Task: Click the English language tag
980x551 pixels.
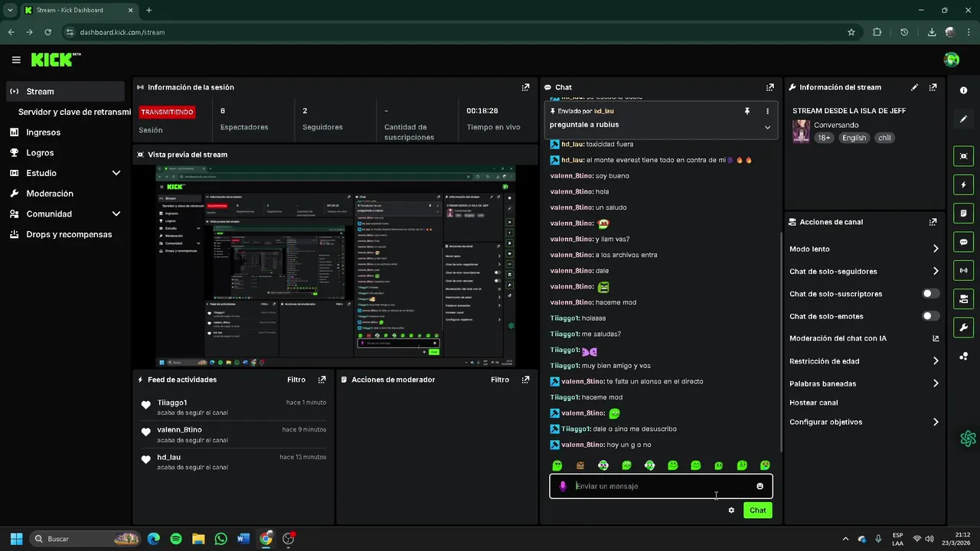Action: (854, 138)
